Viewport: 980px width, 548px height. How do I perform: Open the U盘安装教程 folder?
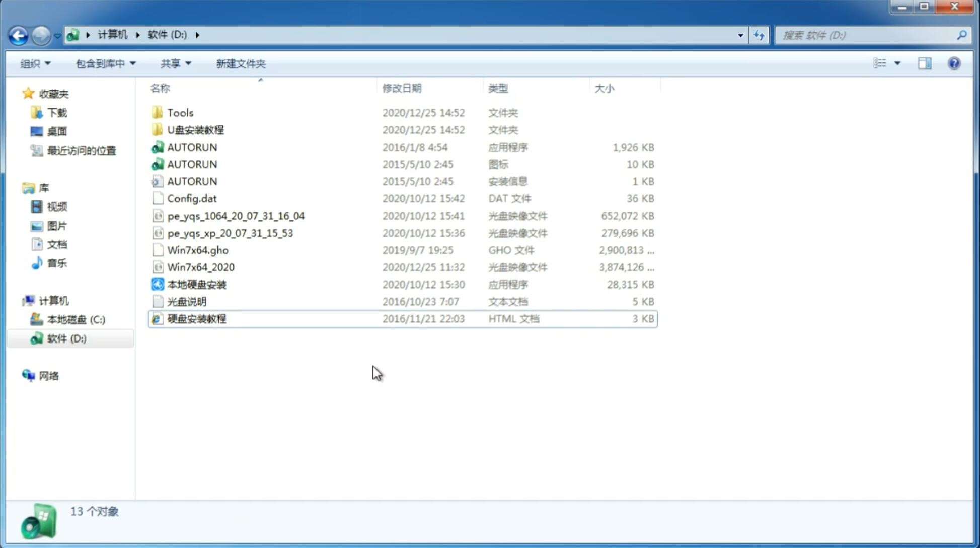point(196,130)
